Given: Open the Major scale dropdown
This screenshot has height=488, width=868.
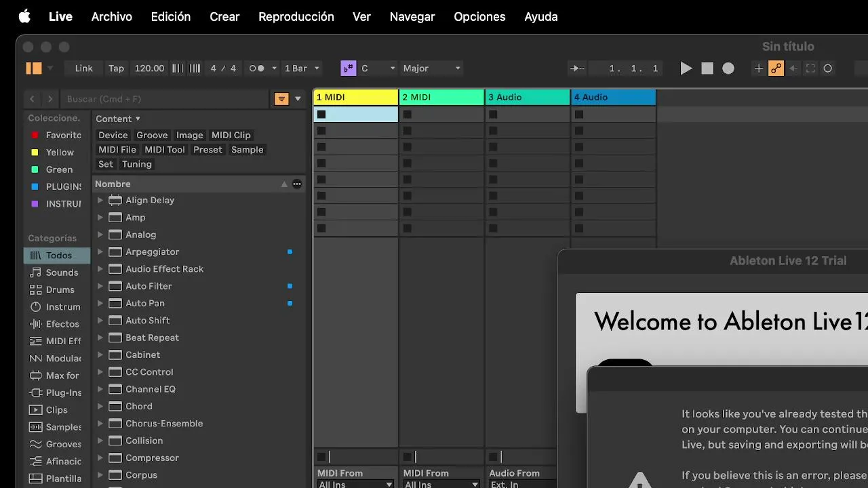Looking at the screenshot, I should (x=431, y=68).
